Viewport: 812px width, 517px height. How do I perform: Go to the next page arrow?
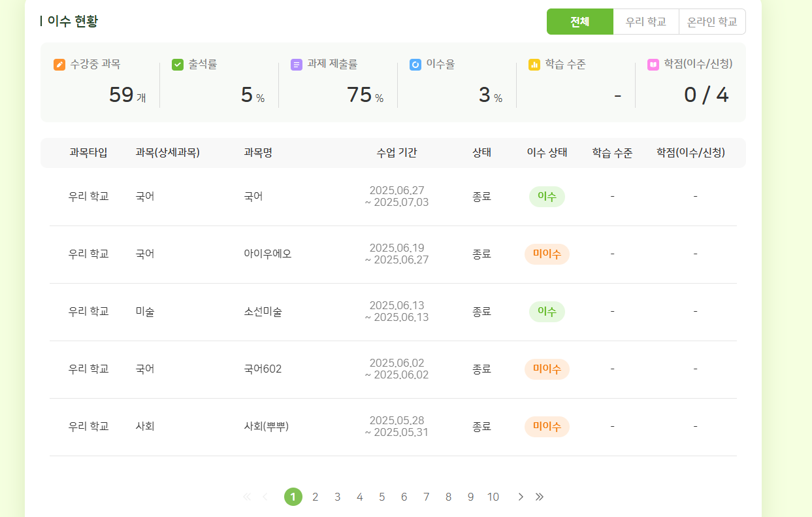point(521,497)
